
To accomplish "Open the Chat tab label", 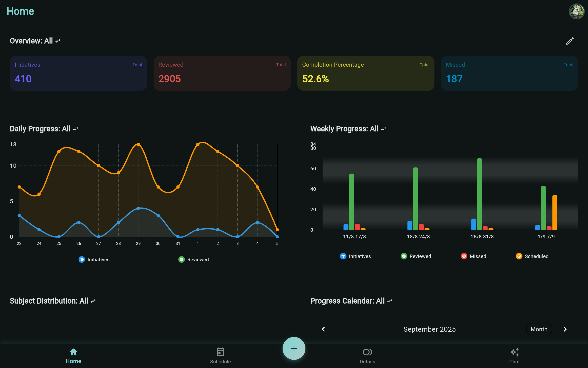I will click(514, 361).
